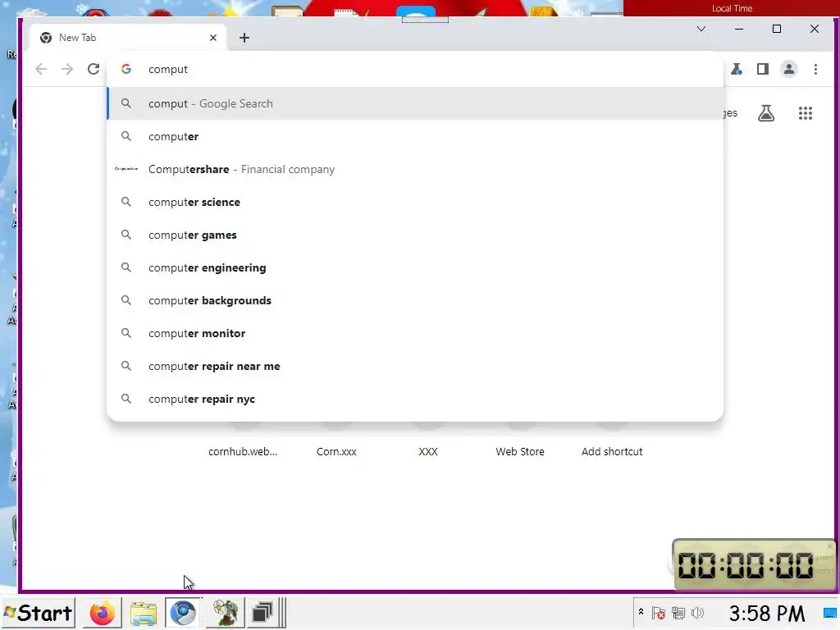The width and height of the screenshot is (840, 630).
Task: Click the 3:58 PM taskbar clock
Action: click(x=767, y=614)
